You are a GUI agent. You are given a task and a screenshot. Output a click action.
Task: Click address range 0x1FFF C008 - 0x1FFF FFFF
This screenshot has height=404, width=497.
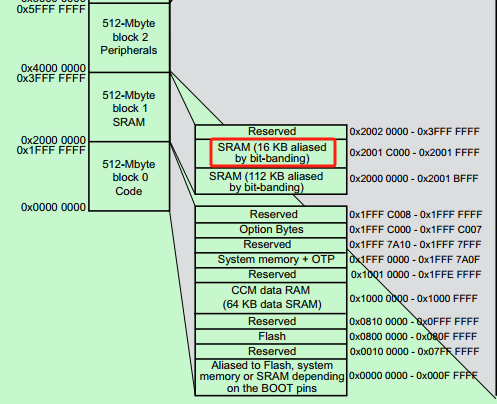point(416,215)
